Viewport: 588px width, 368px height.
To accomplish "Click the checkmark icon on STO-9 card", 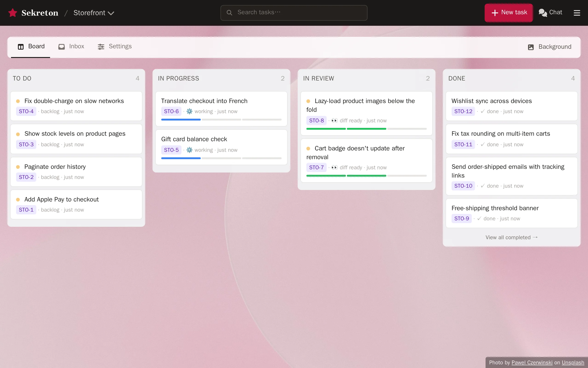I will pyautogui.click(x=479, y=218).
